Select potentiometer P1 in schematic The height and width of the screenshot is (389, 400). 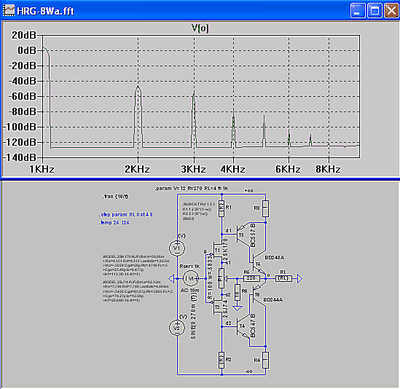221,278
